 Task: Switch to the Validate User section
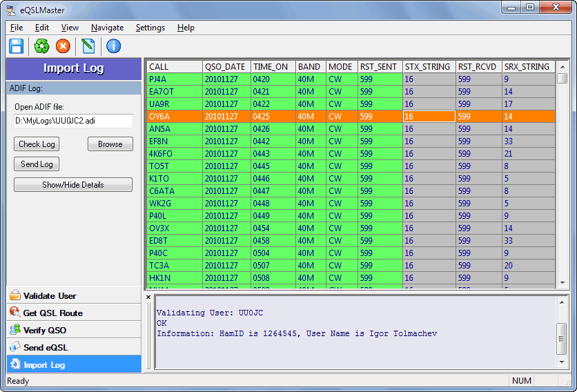(x=74, y=295)
